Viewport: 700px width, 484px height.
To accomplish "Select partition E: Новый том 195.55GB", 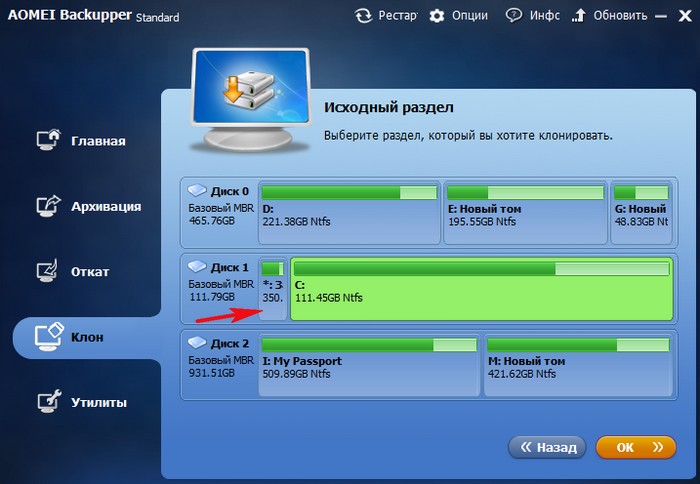I will pyautogui.click(x=525, y=213).
